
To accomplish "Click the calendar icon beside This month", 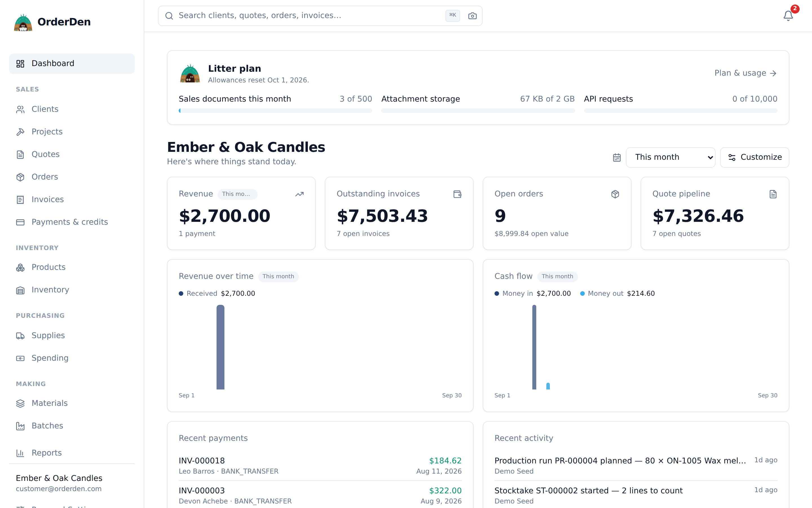I will point(617,157).
